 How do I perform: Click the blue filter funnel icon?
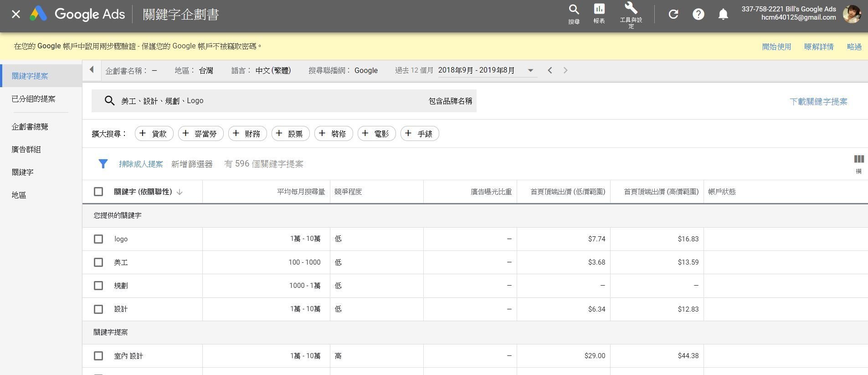(103, 164)
